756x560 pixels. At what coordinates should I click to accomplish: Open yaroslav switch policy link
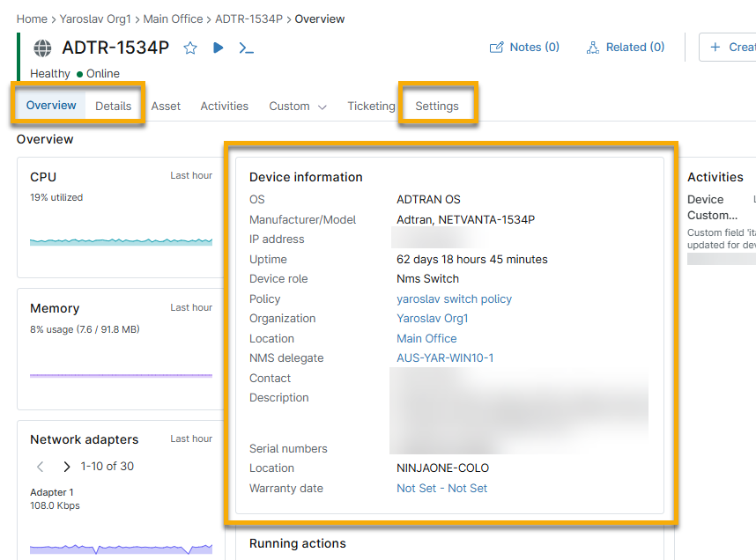pos(454,299)
